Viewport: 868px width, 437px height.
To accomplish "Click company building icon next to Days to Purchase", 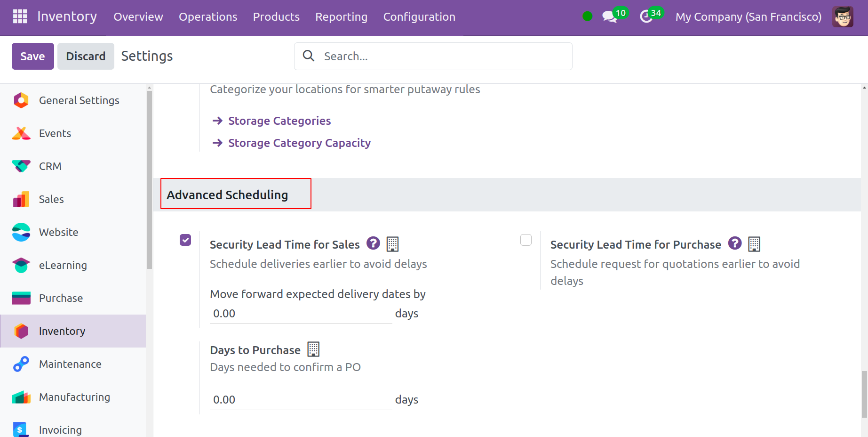I will pos(313,349).
